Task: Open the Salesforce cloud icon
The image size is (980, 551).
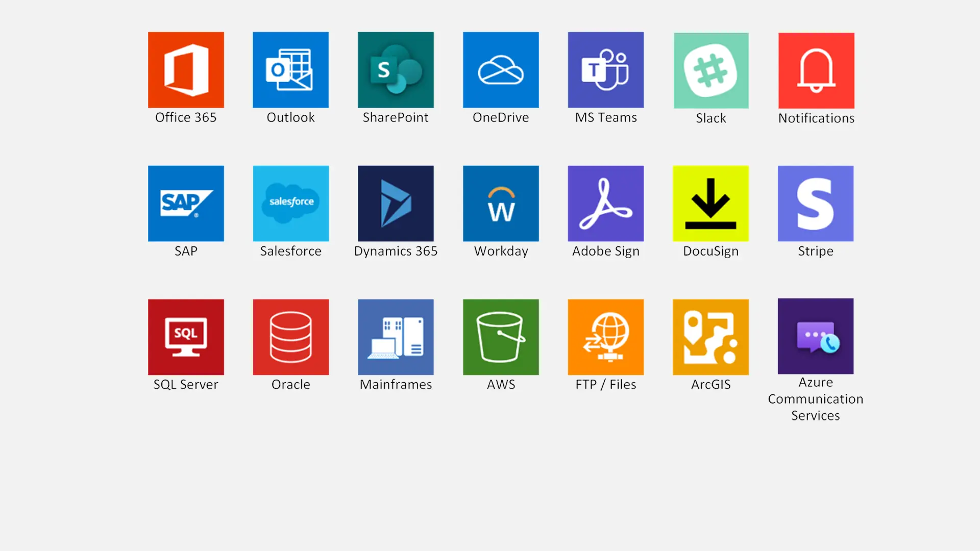Action: pos(291,204)
